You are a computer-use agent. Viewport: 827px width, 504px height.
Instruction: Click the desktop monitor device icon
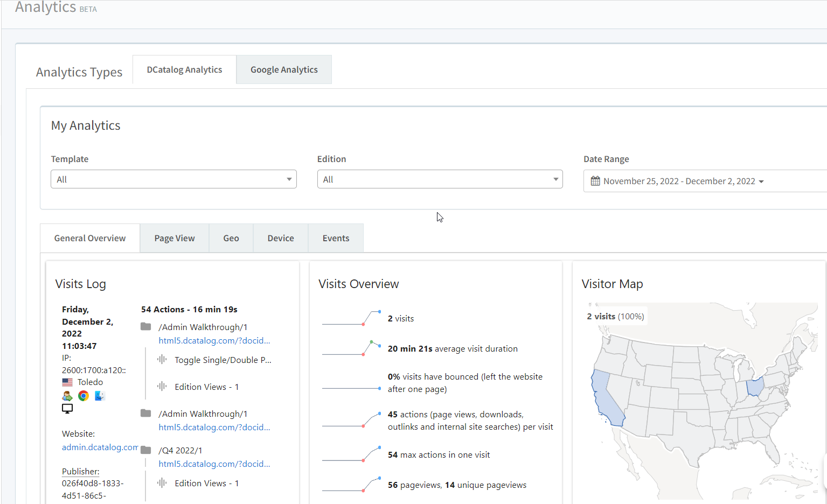[67, 409]
